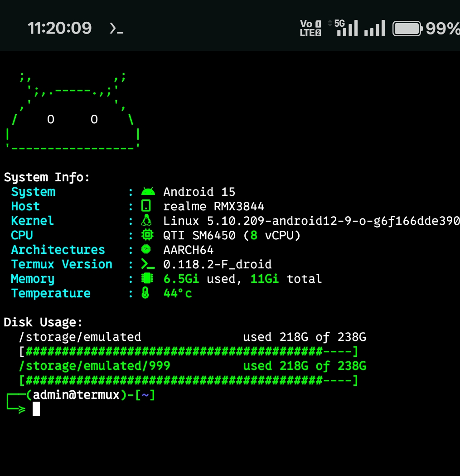Click the phone icon beside Host
Image resolution: width=460 pixels, height=476 pixels.
[x=146, y=206]
